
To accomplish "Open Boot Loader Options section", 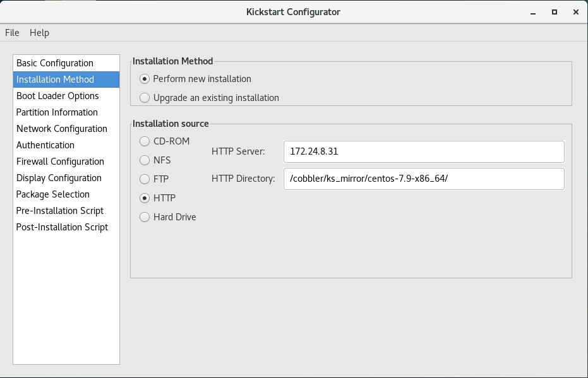I will click(x=57, y=96).
